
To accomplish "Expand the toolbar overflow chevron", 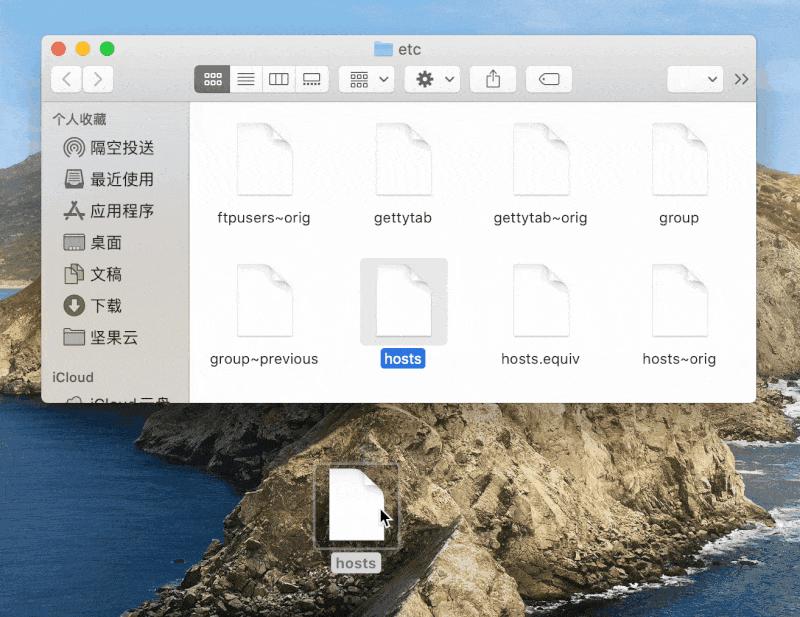I will (x=742, y=79).
